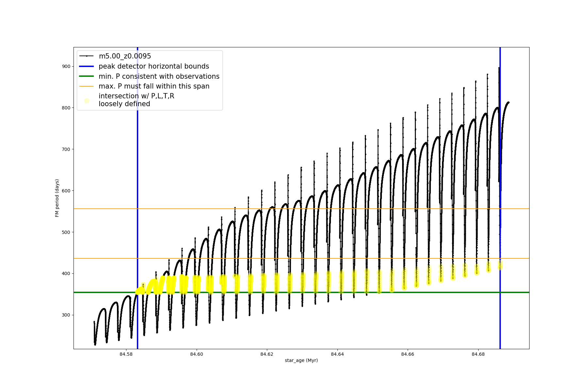Screen dimensions: 588x392
Task: Click the 900 y-axis tick label
Action: click(66, 66)
